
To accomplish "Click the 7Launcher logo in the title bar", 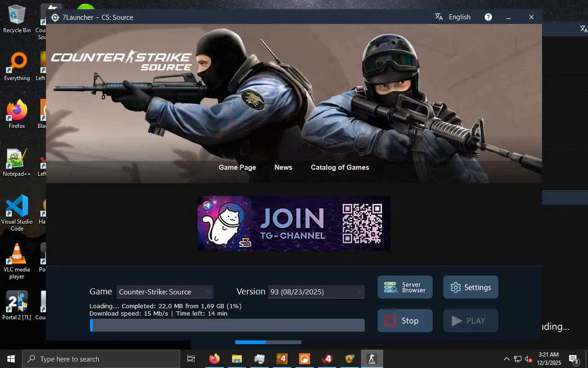I will tap(55, 17).
